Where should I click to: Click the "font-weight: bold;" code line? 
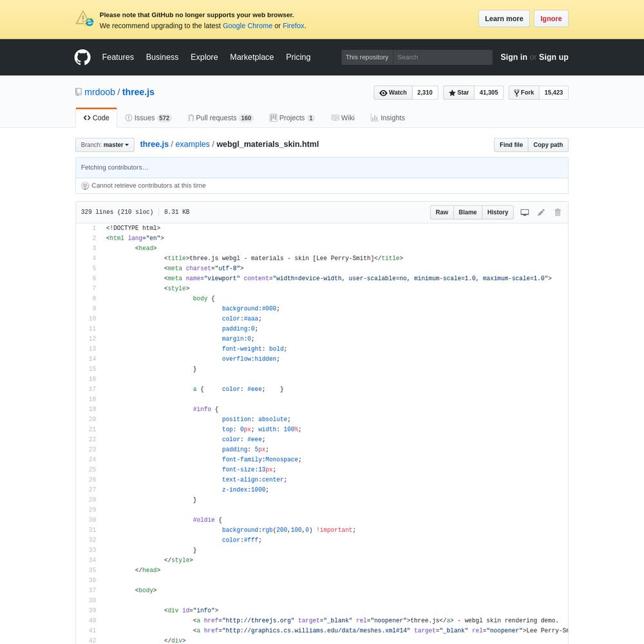pos(254,348)
